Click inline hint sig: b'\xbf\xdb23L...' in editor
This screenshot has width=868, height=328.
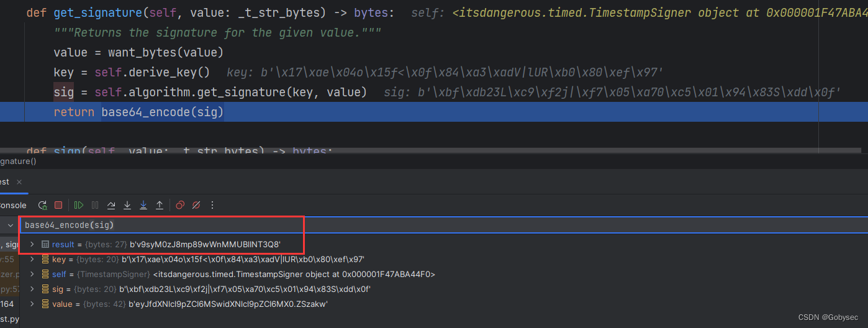tap(612, 93)
